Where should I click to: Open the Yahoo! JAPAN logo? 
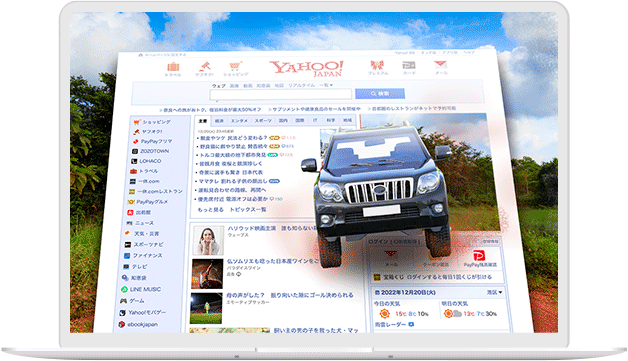click(306, 68)
